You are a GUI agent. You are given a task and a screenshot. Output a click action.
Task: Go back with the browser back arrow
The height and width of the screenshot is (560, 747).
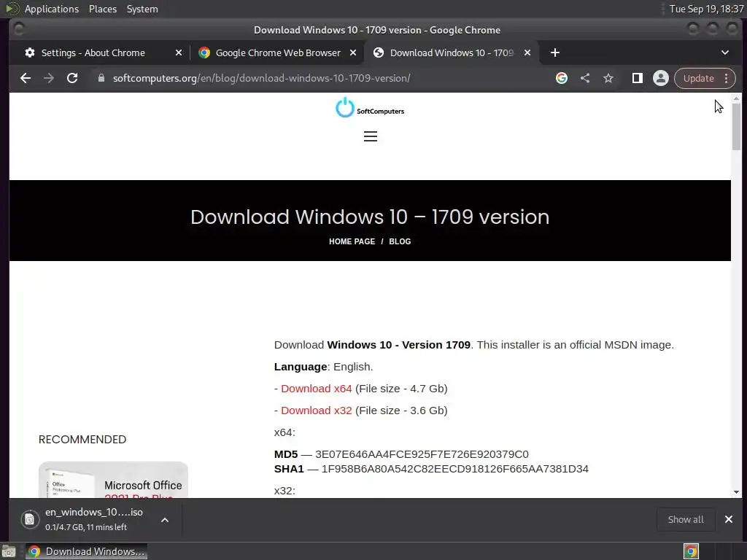(x=26, y=78)
